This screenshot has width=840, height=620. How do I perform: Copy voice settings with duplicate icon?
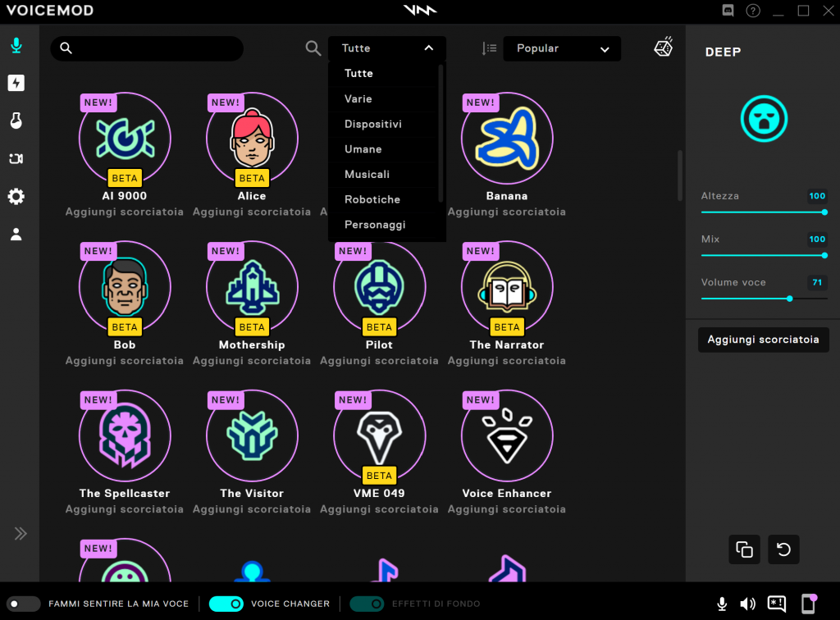click(x=744, y=549)
